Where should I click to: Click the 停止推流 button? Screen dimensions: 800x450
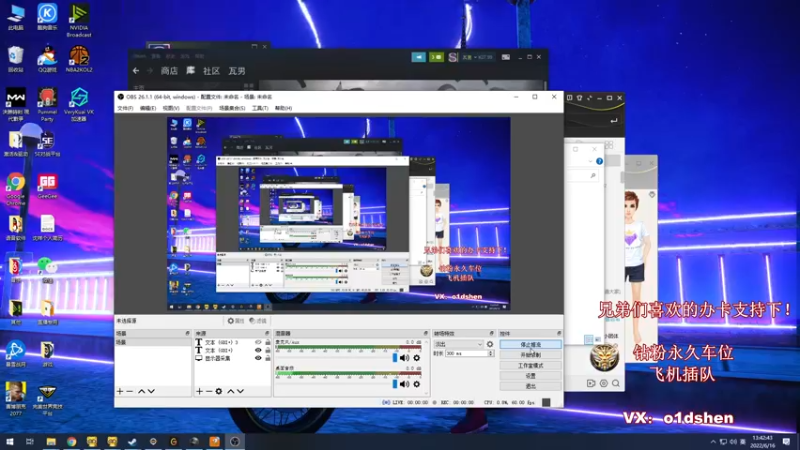531,344
